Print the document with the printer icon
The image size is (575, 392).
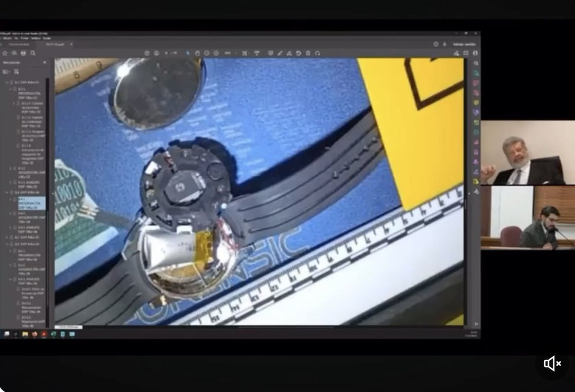coord(23,53)
